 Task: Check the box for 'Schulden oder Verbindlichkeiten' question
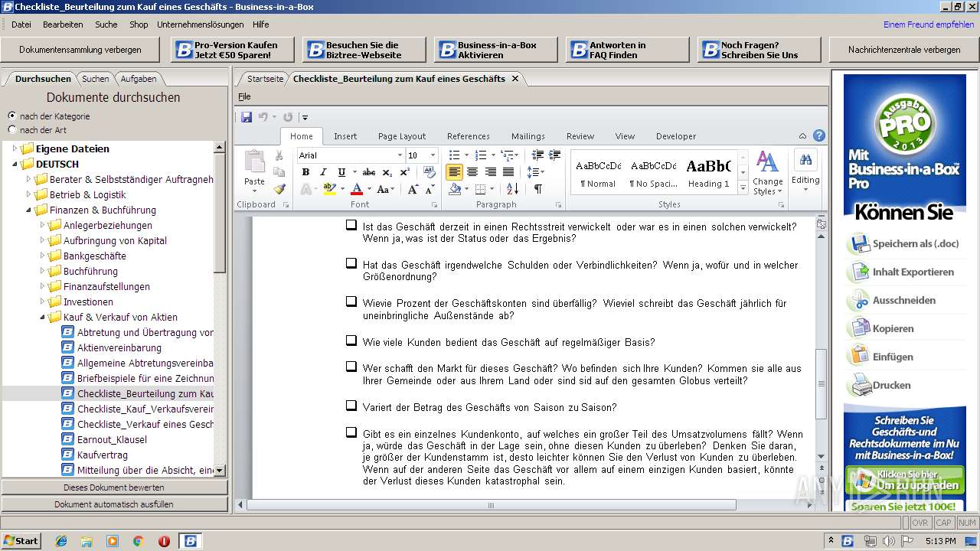pyautogui.click(x=351, y=263)
